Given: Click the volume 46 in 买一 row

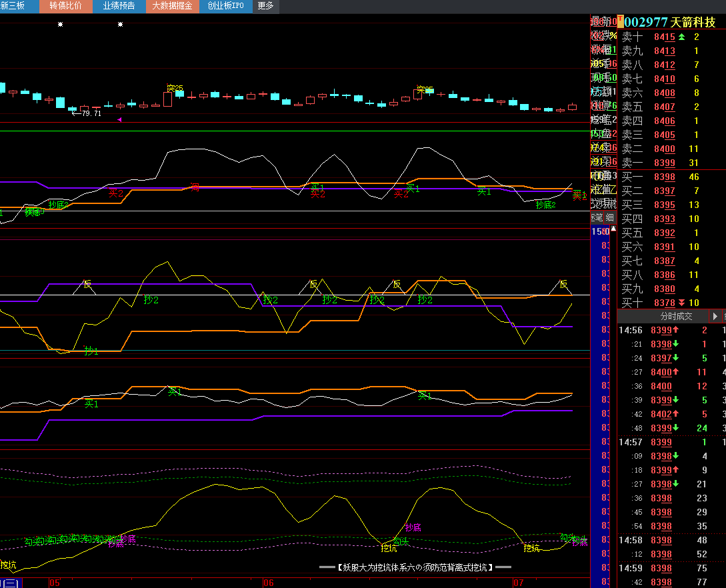Looking at the screenshot, I should click(693, 177).
